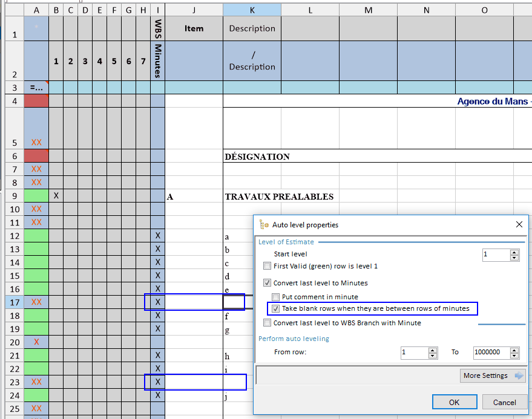Enable 'First Valid (green) row is level 1'
The height and width of the screenshot is (419, 532).
pyautogui.click(x=268, y=266)
